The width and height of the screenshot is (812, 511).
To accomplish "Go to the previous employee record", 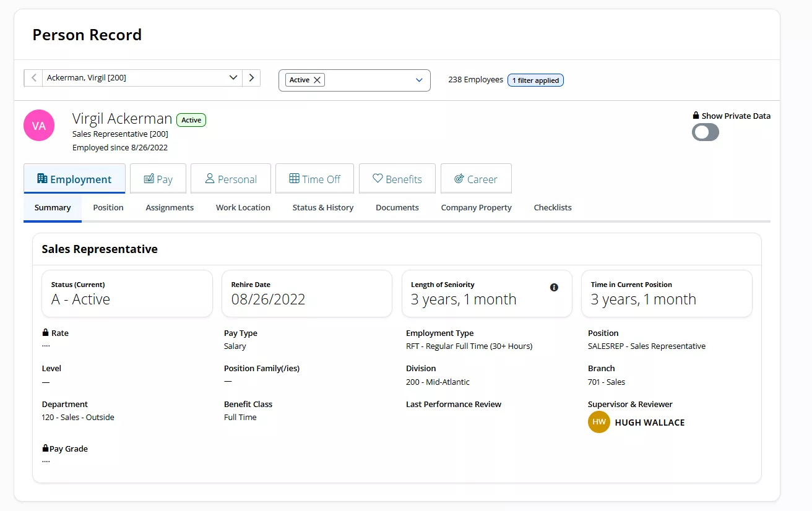I will (x=33, y=78).
